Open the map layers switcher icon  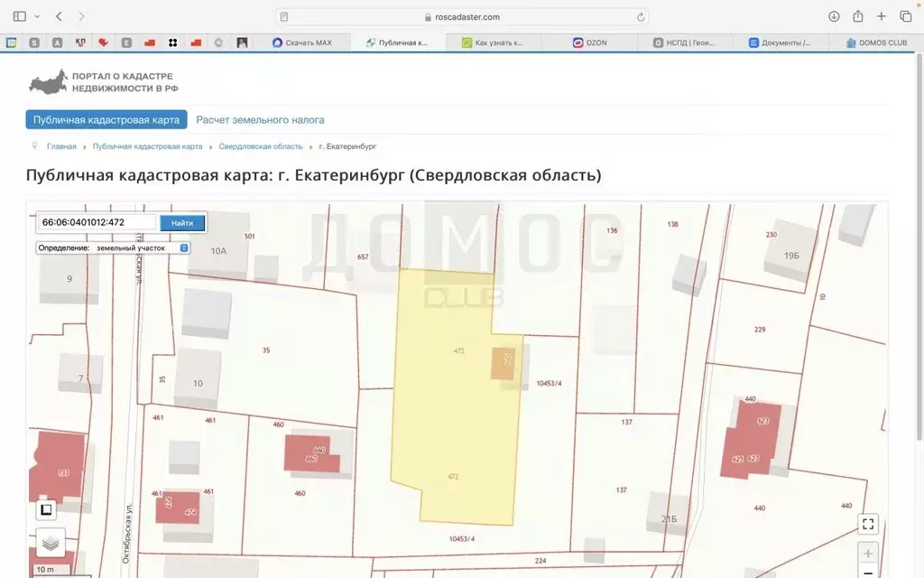(x=51, y=543)
